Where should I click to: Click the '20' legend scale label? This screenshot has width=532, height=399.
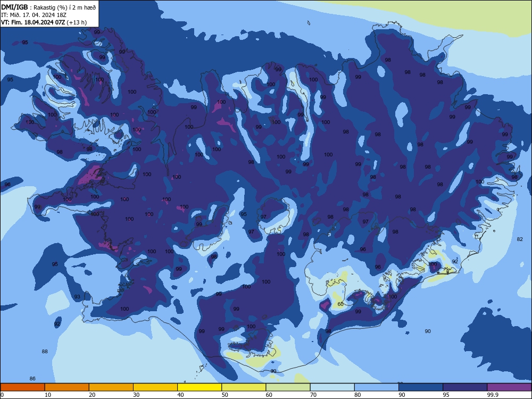click(92, 395)
